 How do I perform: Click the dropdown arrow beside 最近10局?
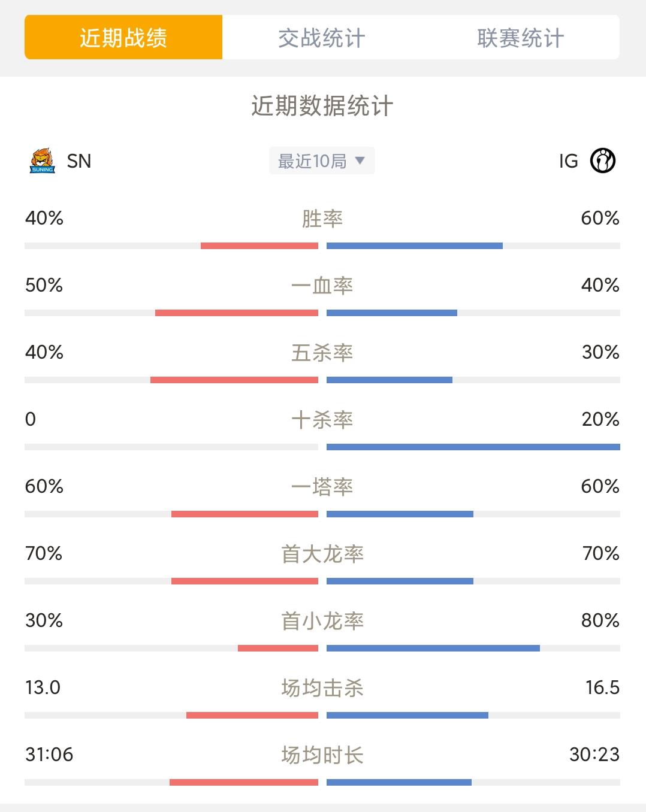pos(360,160)
